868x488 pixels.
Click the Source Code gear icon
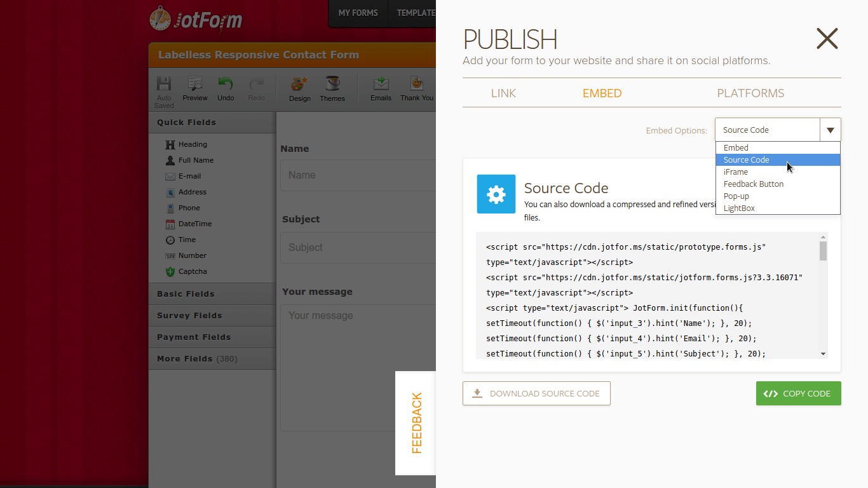point(496,194)
